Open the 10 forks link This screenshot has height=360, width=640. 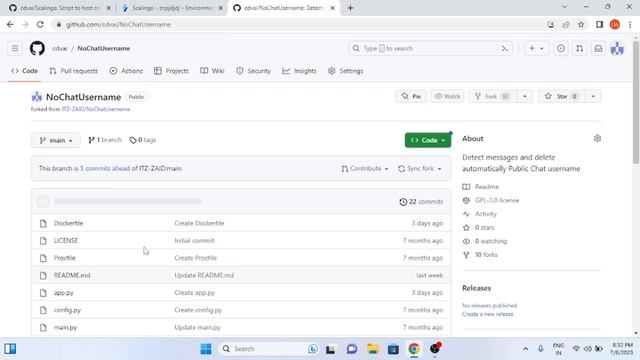pyautogui.click(x=486, y=255)
